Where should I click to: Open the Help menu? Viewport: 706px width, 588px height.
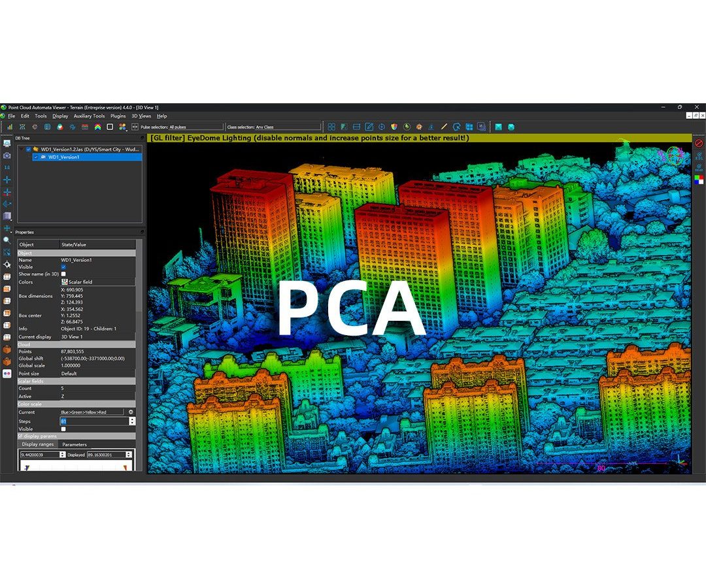coord(161,116)
